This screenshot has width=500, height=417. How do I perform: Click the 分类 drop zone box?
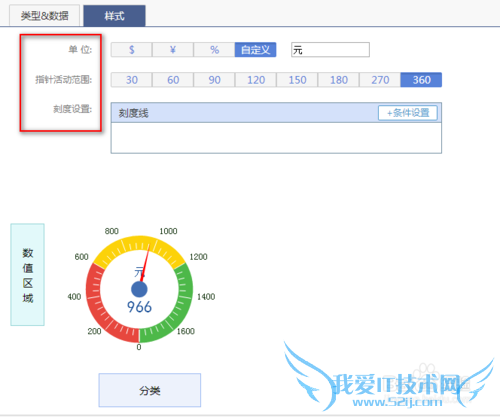pyautogui.click(x=150, y=390)
